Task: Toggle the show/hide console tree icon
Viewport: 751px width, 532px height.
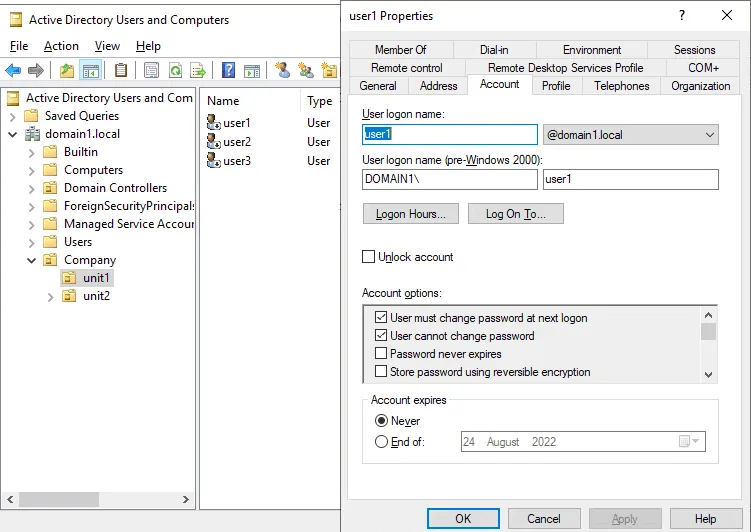Action: (90, 70)
